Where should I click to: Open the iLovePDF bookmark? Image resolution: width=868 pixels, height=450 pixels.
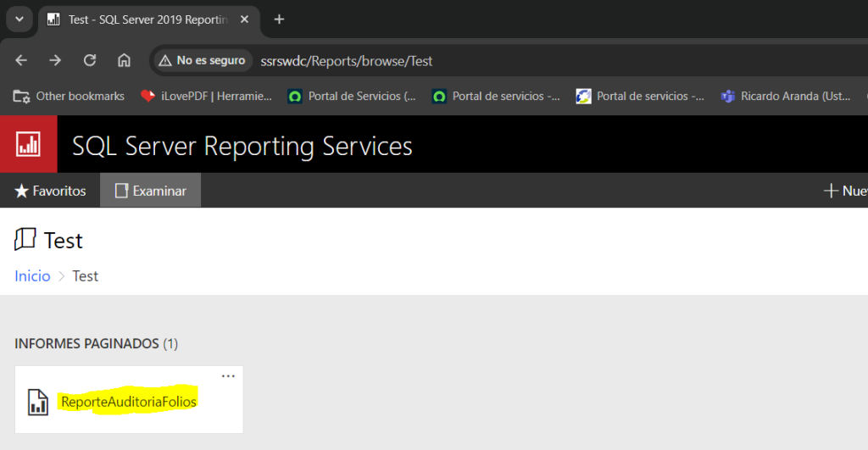pos(207,97)
